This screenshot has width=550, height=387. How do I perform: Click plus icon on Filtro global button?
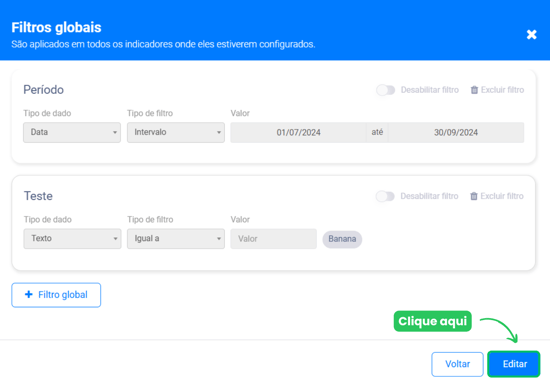(29, 294)
